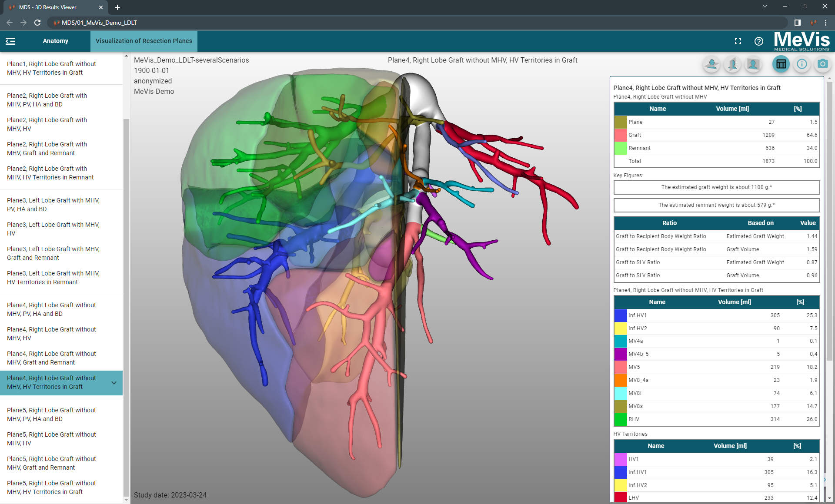Click the results panel vertical scrollbar
The height and width of the screenshot is (504, 835).
pyautogui.click(x=829, y=222)
